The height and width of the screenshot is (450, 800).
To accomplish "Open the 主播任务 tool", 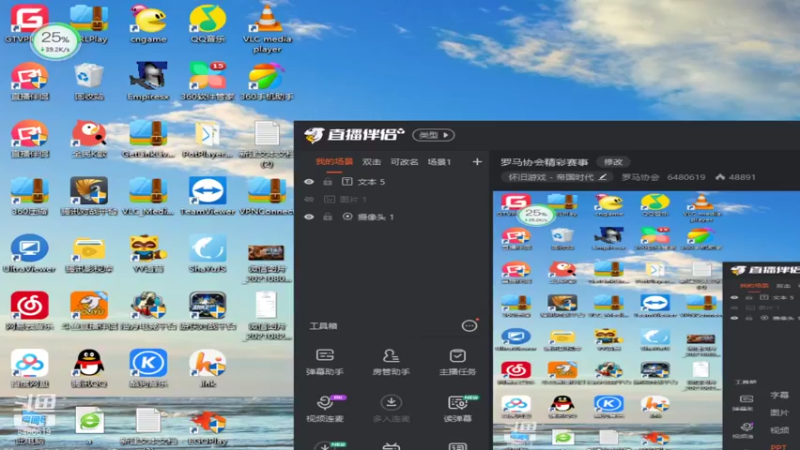I will click(457, 362).
